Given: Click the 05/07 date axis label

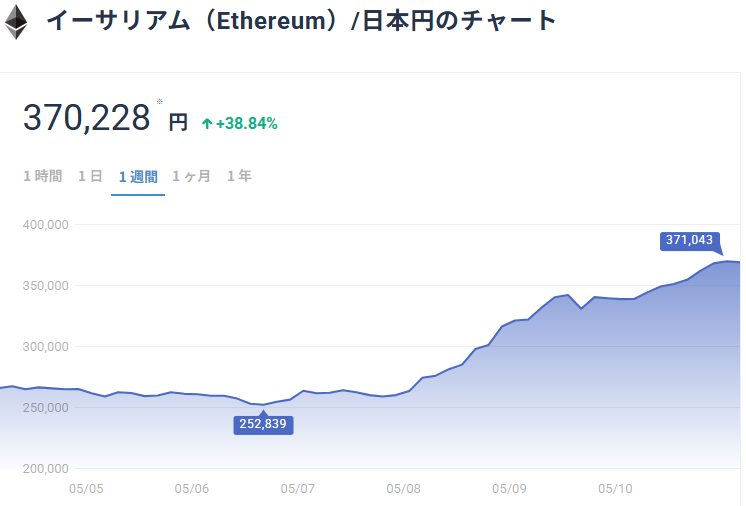Looking at the screenshot, I should [298, 489].
